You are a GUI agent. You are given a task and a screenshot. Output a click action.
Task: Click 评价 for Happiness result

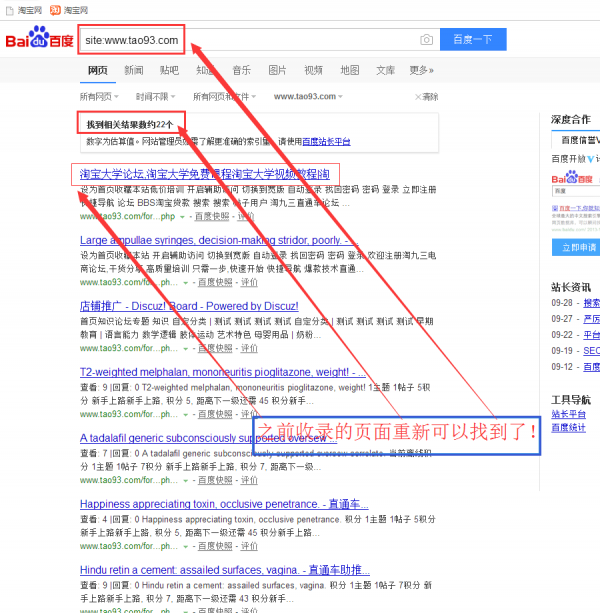(249, 546)
